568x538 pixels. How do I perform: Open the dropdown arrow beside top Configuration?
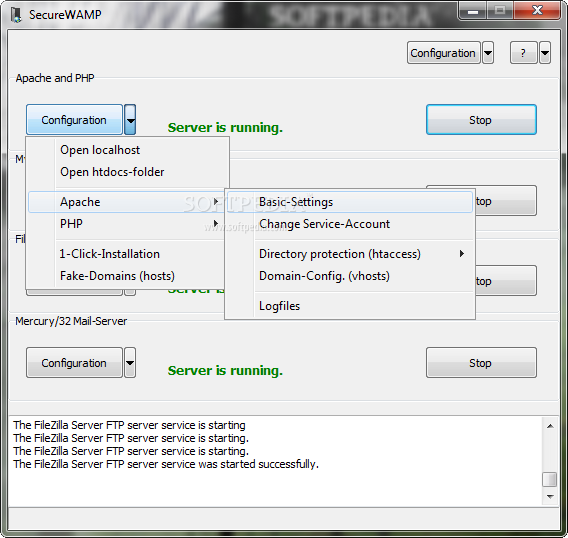coord(488,53)
